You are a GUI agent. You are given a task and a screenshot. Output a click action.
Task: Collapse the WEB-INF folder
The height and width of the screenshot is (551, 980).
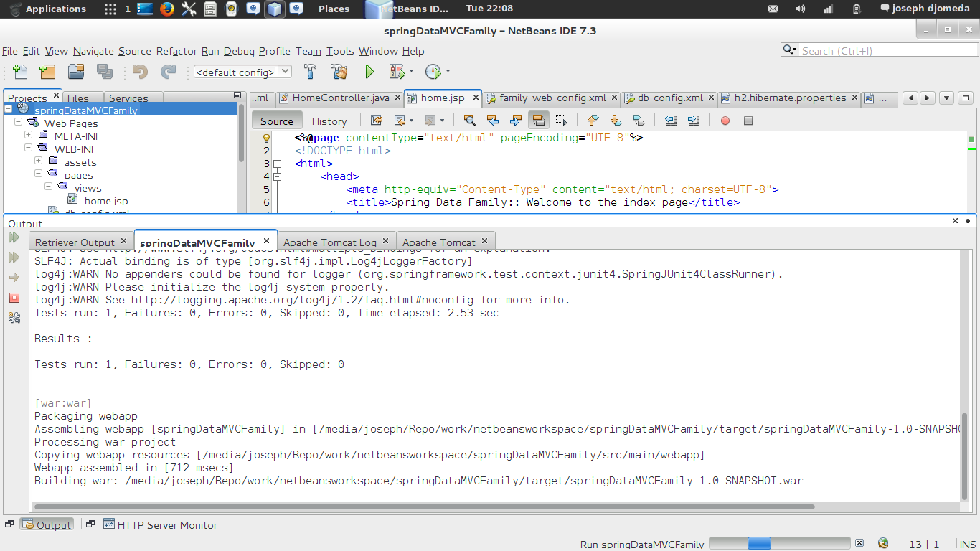tap(28, 149)
